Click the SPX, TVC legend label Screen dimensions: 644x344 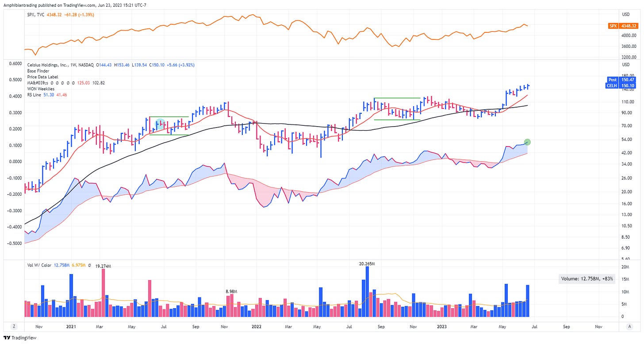[x=37, y=15]
